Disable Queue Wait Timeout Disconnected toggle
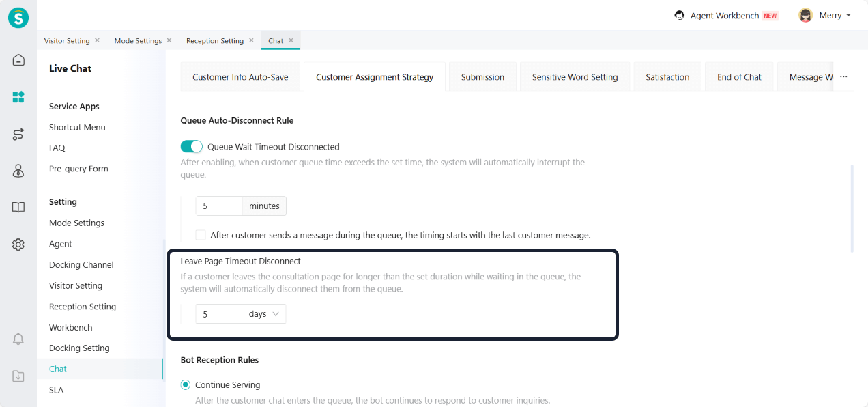The image size is (868, 407). click(192, 146)
